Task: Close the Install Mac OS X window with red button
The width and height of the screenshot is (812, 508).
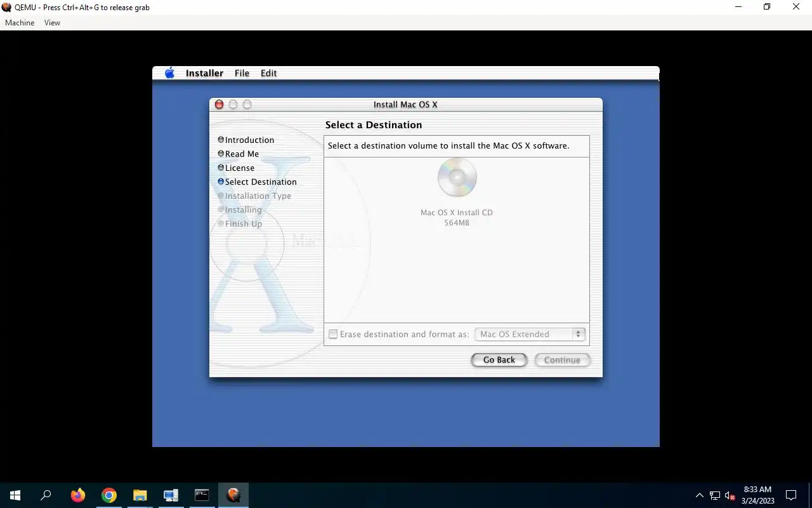Action: [x=219, y=104]
